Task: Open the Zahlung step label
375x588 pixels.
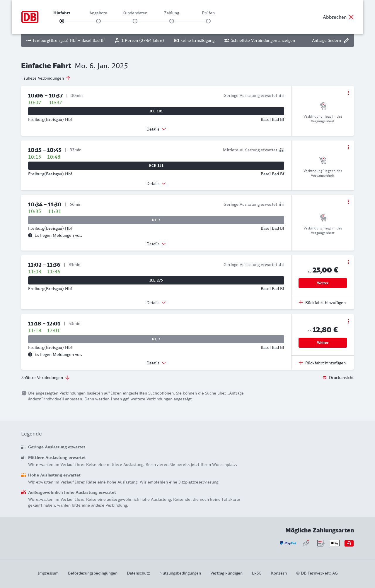Action: (172, 13)
